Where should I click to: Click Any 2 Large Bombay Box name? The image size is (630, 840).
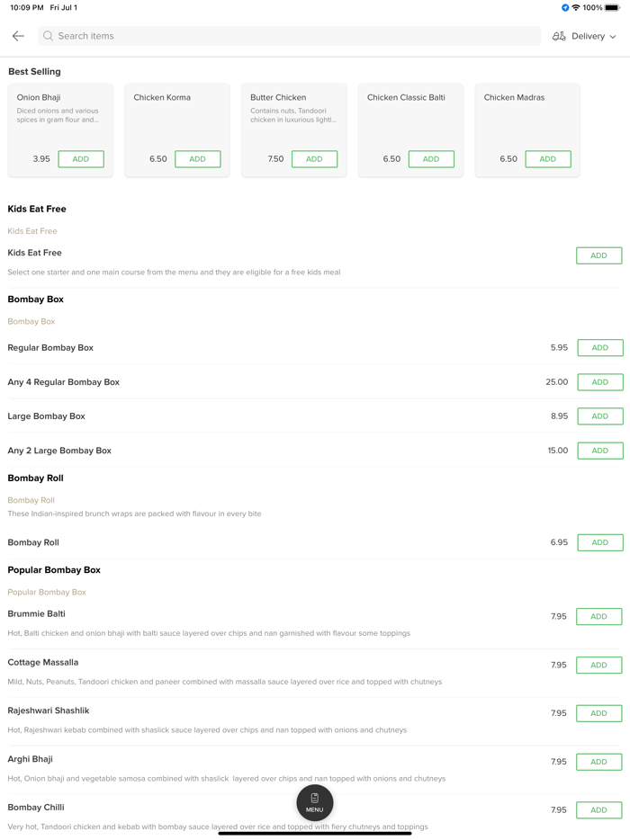click(59, 451)
